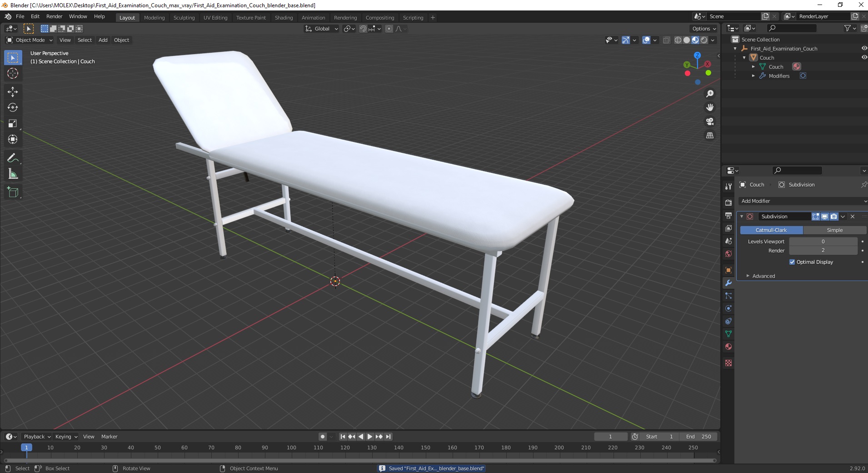
Task: Click the Play animation button
Action: click(370, 437)
